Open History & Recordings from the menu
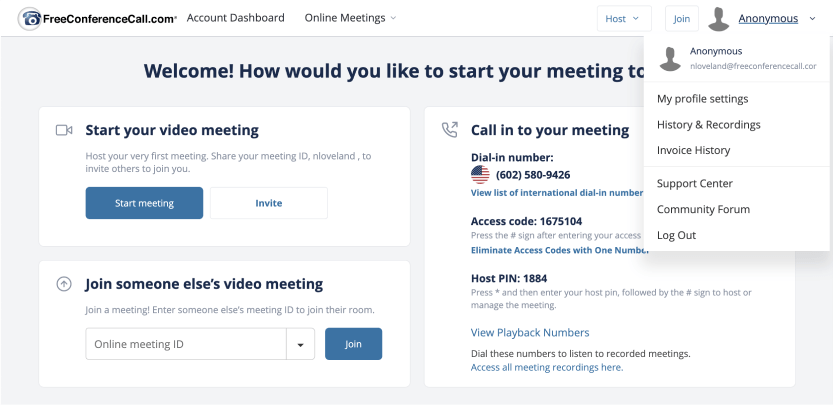The width and height of the screenshot is (833, 405). click(x=709, y=124)
